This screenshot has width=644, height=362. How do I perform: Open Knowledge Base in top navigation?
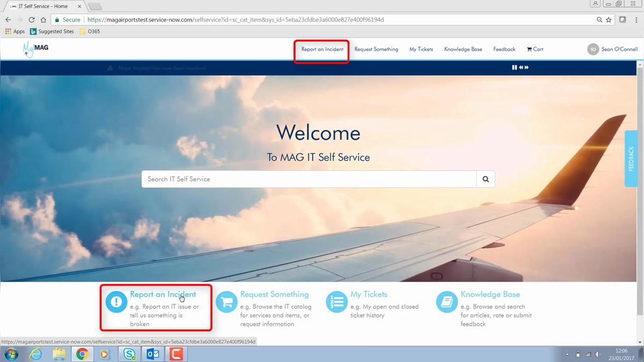coord(463,49)
